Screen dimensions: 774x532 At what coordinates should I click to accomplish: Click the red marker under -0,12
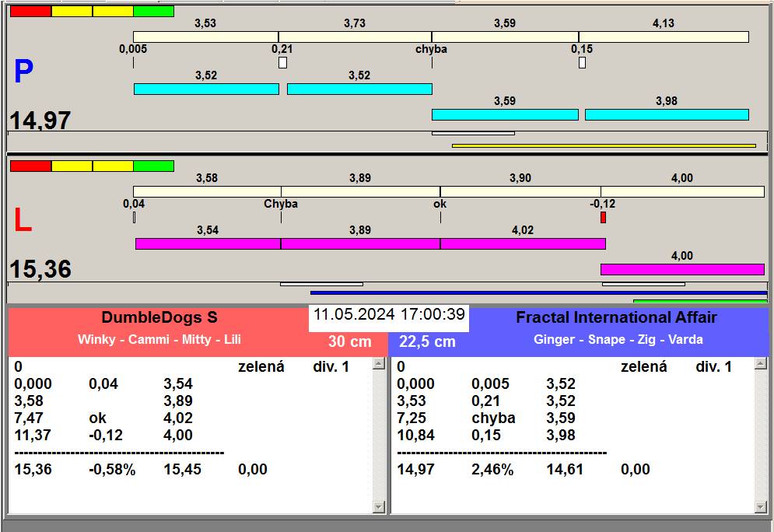point(603,217)
